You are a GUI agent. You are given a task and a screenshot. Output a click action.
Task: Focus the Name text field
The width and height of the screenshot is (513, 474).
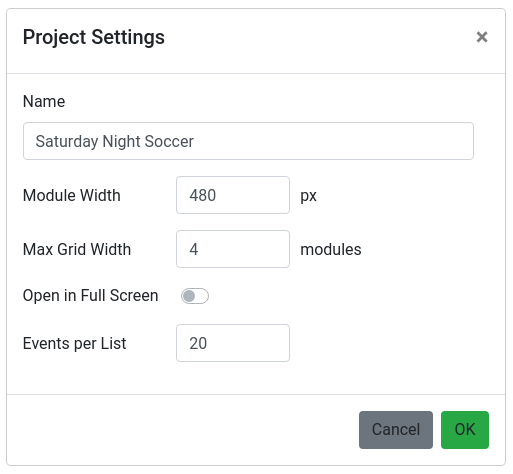(248, 141)
